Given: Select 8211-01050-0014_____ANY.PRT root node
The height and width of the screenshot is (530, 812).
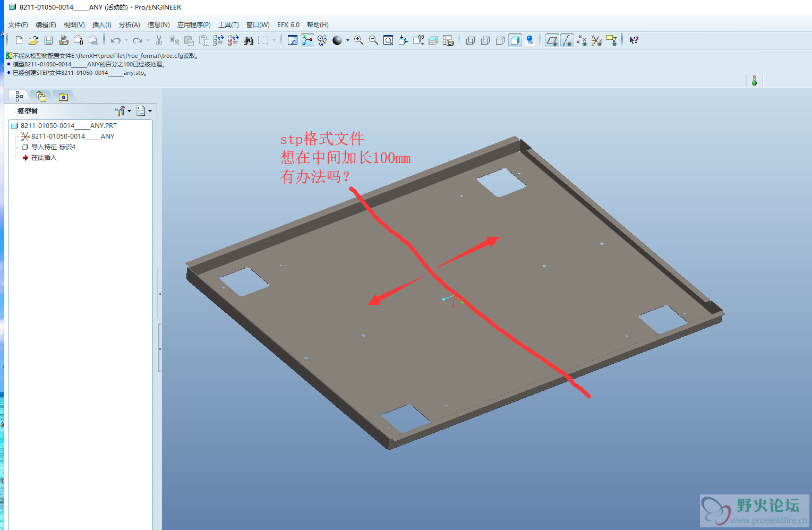Looking at the screenshot, I should pyautogui.click(x=64, y=126).
